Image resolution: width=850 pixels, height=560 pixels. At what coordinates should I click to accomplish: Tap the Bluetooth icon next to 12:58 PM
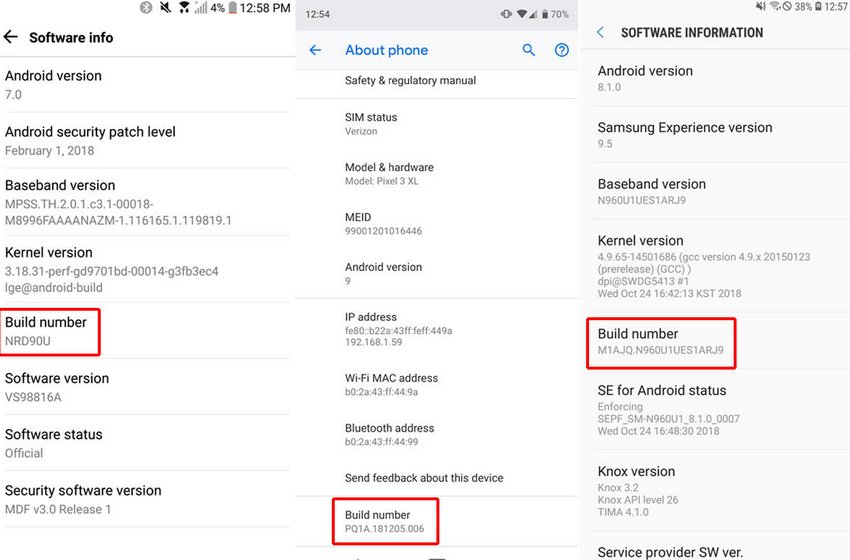[145, 8]
